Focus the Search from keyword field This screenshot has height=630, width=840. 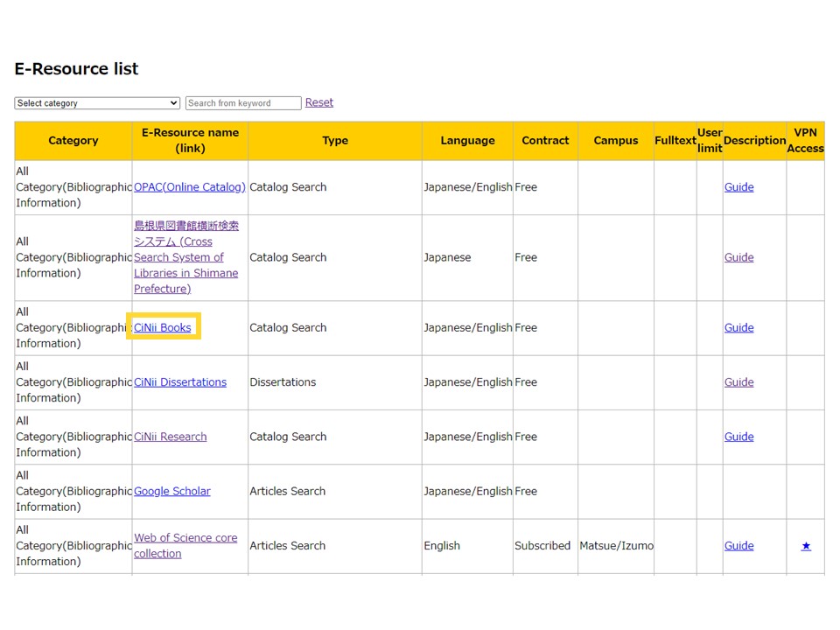click(x=243, y=103)
